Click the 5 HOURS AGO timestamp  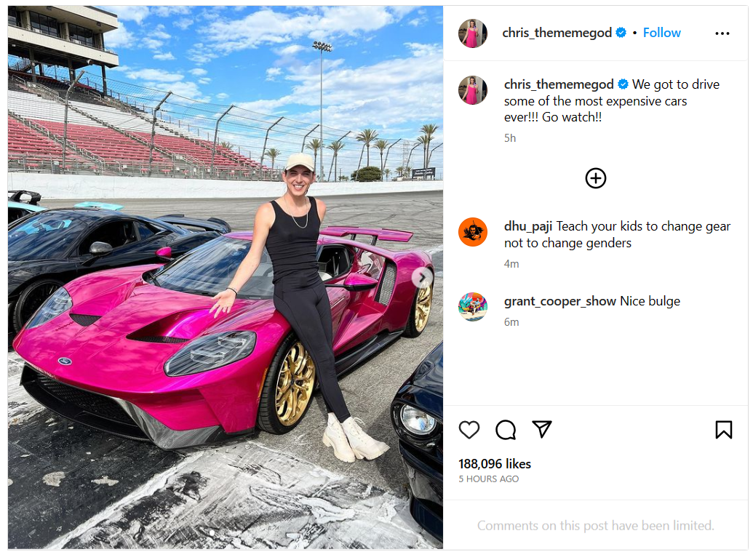pos(488,479)
